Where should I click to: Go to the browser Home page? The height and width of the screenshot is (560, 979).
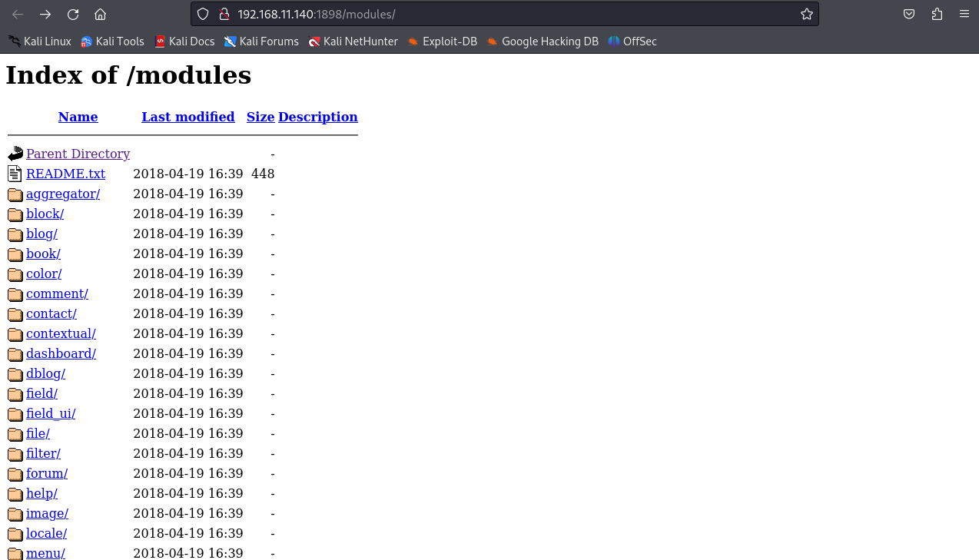coord(100,14)
